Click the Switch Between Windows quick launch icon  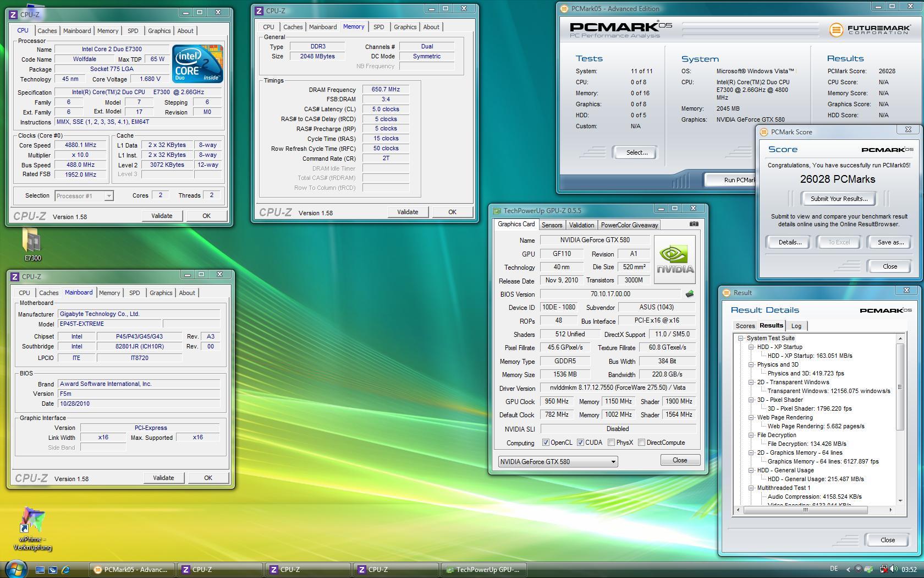click(x=53, y=570)
